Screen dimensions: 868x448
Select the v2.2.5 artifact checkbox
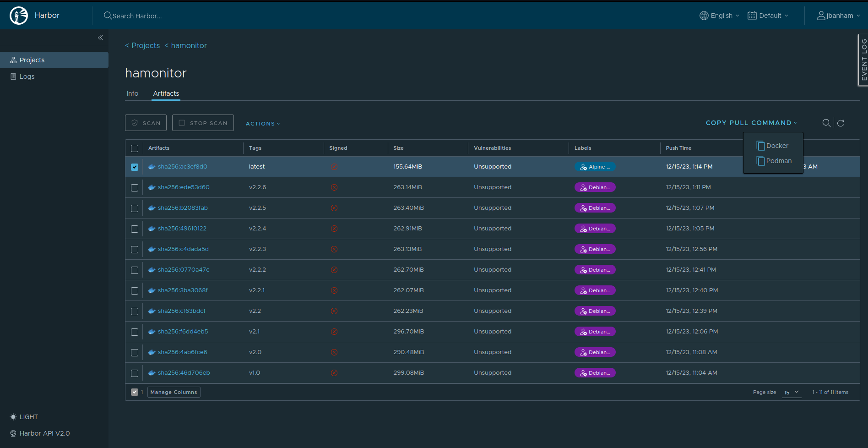point(134,208)
